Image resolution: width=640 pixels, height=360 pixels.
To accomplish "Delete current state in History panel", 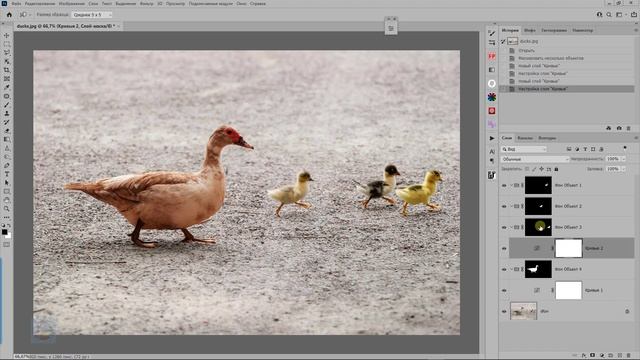I will [629, 128].
